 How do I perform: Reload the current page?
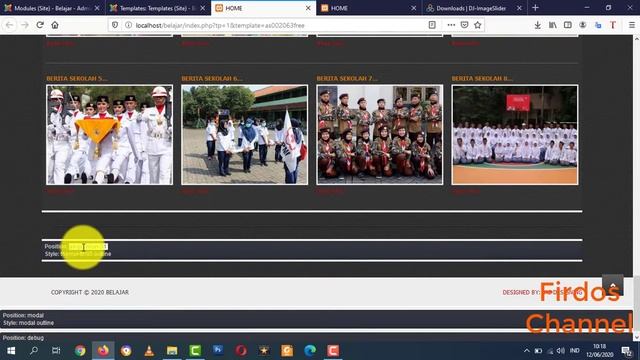point(40,25)
